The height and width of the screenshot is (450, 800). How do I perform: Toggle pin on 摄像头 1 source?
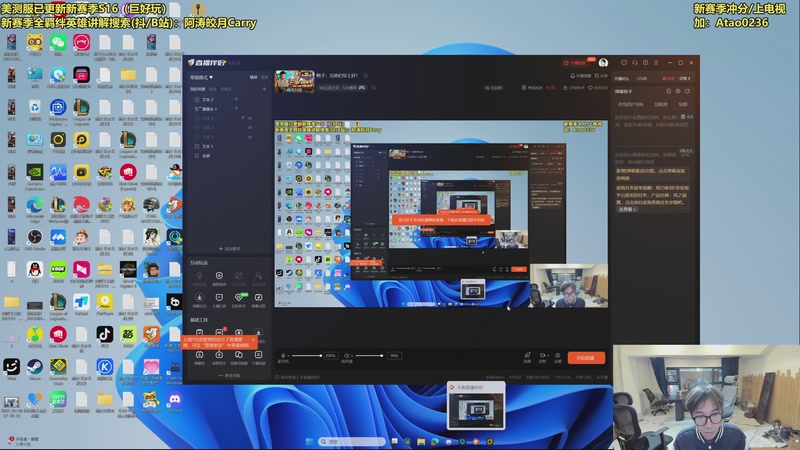click(x=236, y=109)
